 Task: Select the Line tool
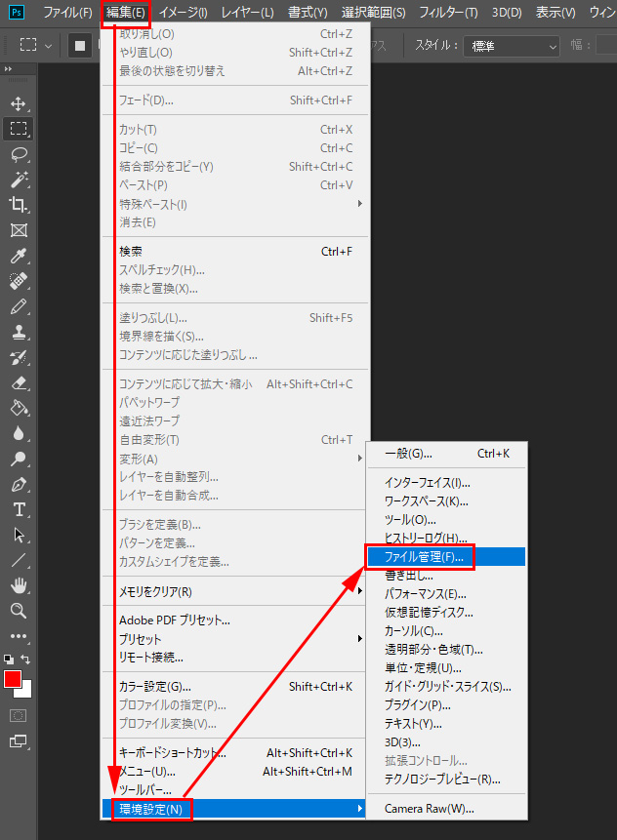point(19,560)
